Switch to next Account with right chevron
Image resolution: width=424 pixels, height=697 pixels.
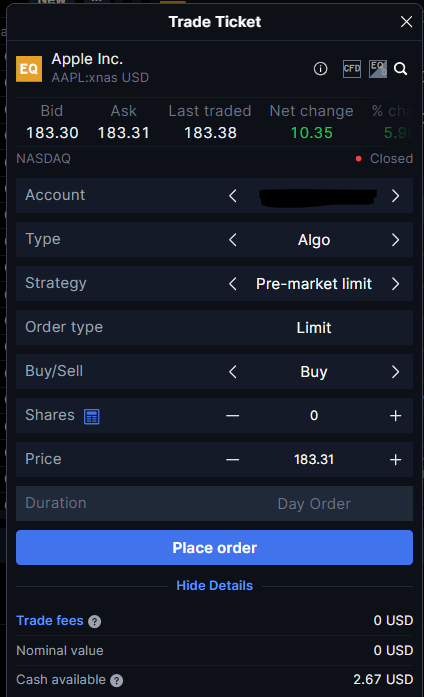pyautogui.click(x=395, y=196)
